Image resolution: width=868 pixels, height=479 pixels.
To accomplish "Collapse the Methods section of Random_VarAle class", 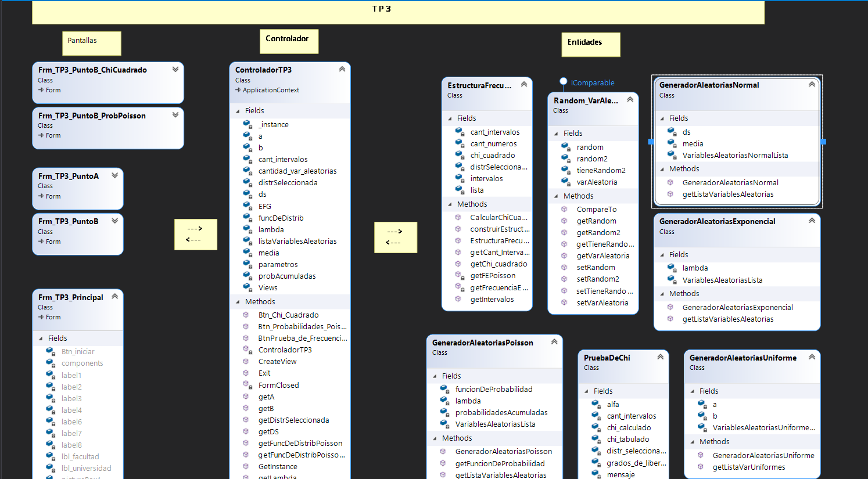I will pos(557,196).
